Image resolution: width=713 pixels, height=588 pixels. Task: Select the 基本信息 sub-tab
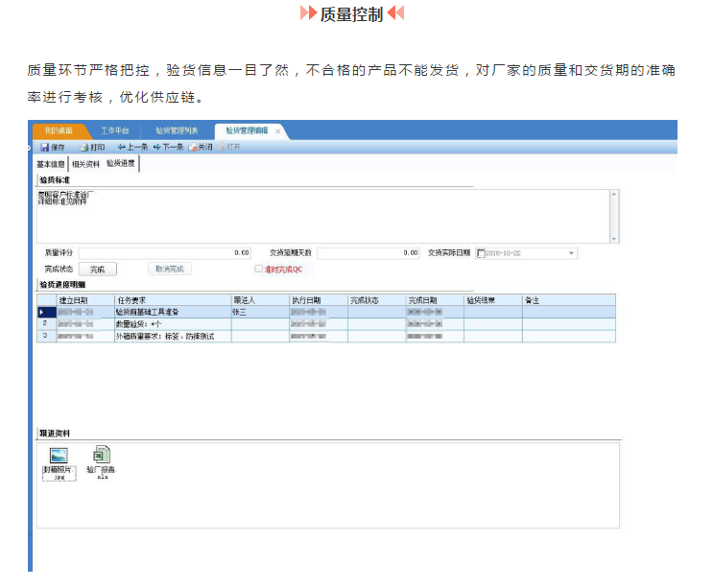(51, 164)
